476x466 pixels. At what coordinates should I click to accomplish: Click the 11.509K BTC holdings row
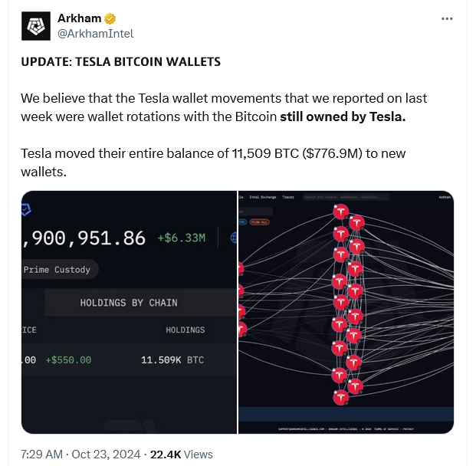pyautogui.click(x=172, y=359)
